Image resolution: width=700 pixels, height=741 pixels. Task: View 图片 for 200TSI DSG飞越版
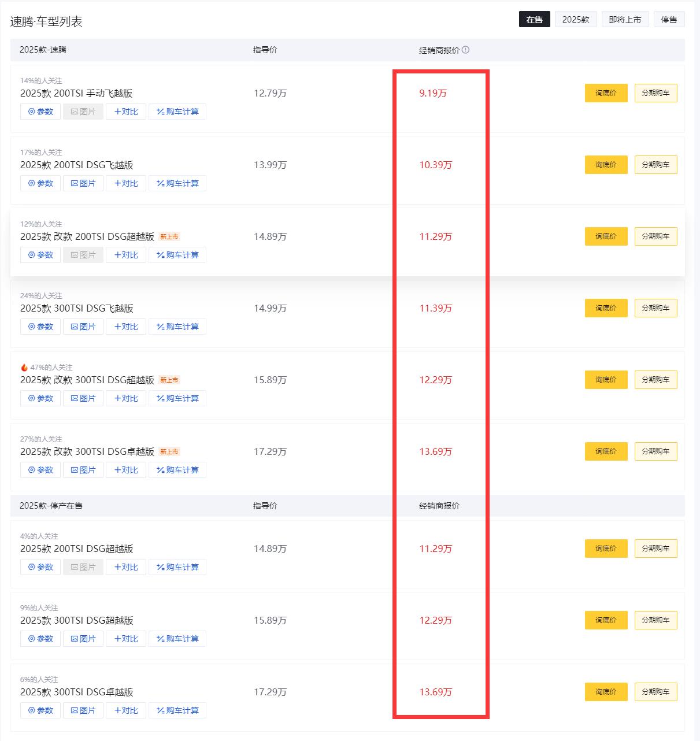[83, 183]
